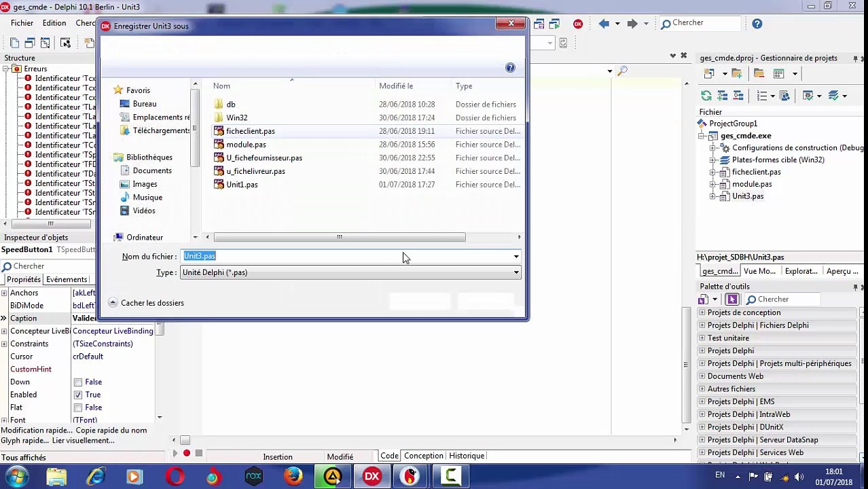Expand the Constraints property
Viewport: 868px width, 489px height.
(4, 344)
